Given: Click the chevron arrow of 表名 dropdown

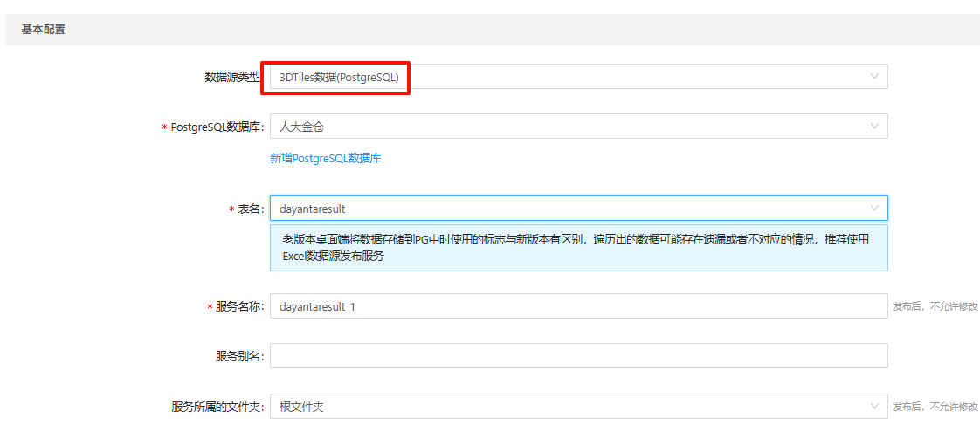Looking at the screenshot, I should pos(874,209).
